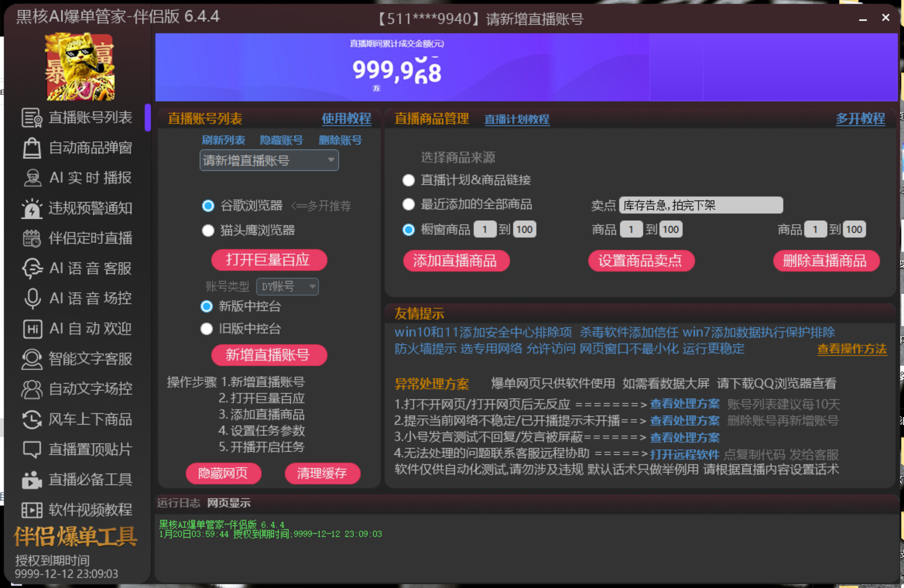Select 最近添加的全部商品 as product source

coord(408,204)
